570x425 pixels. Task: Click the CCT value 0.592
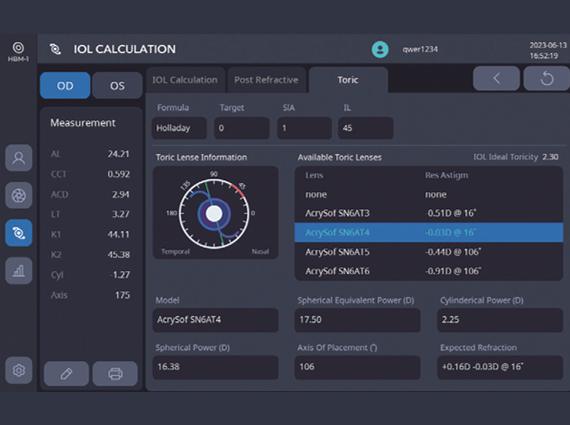tap(119, 174)
